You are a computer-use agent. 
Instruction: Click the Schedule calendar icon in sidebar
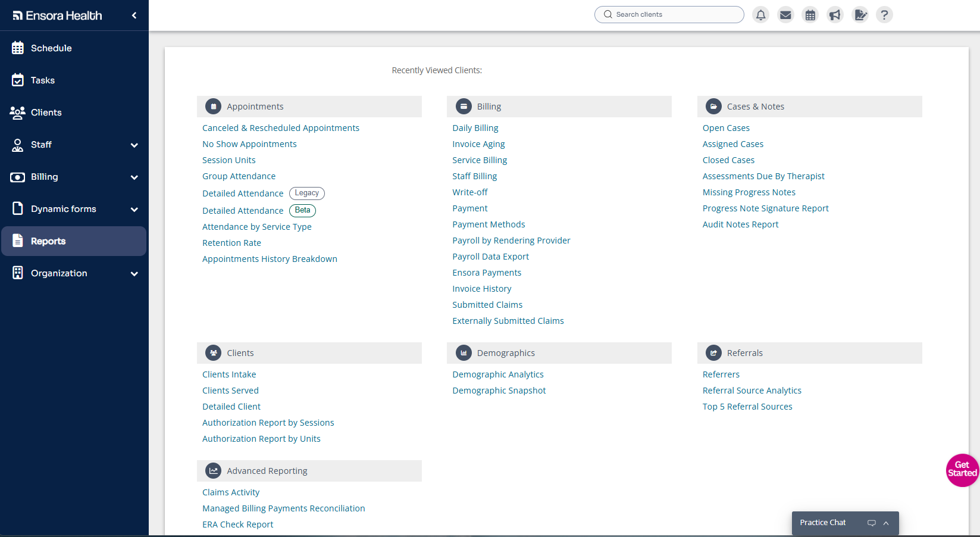click(x=18, y=48)
